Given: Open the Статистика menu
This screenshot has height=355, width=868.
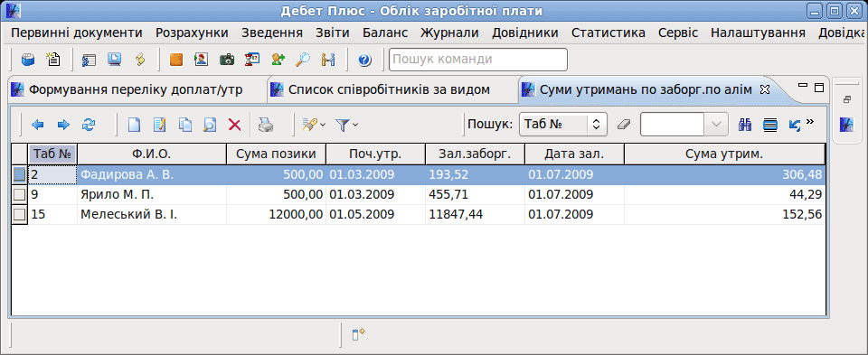Looking at the screenshot, I should click(x=609, y=33).
